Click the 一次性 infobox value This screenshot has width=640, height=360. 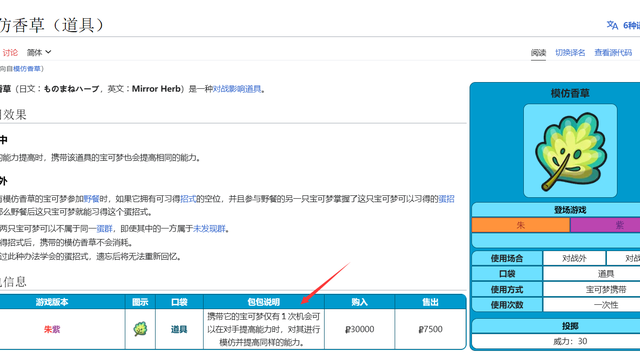[606, 304]
